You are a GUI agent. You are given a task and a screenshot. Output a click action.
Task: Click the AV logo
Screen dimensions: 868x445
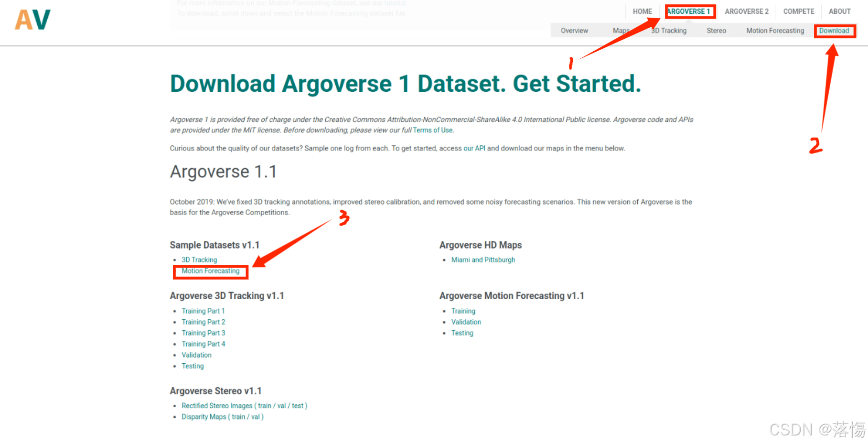(x=32, y=20)
